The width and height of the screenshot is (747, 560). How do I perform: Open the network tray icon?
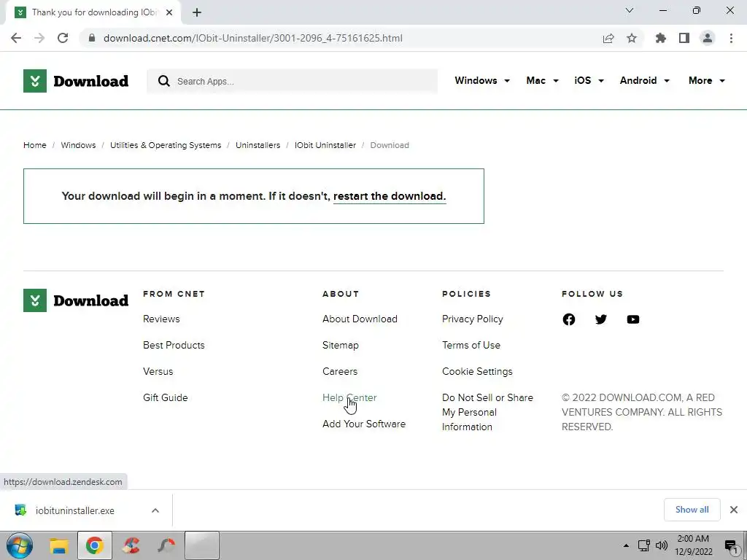click(x=644, y=545)
